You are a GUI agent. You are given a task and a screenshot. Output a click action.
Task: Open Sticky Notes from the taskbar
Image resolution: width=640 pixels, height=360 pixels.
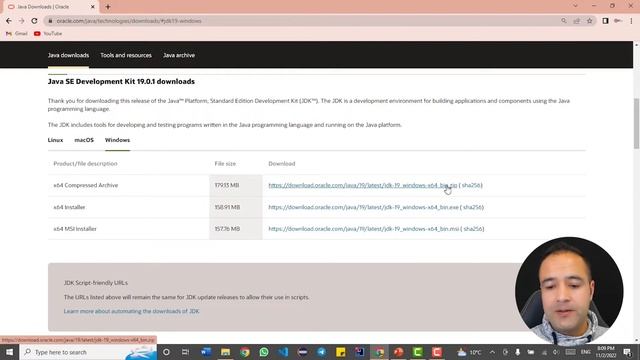[341, 352]
